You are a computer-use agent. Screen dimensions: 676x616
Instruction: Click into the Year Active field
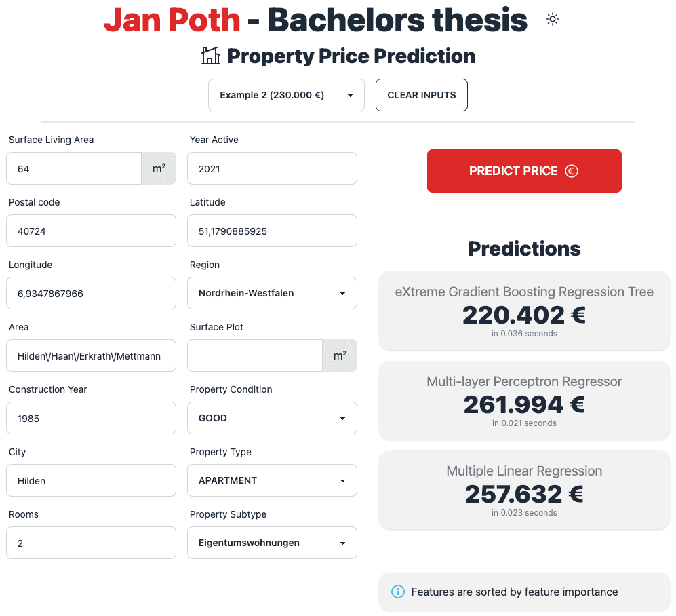[272, 168]
